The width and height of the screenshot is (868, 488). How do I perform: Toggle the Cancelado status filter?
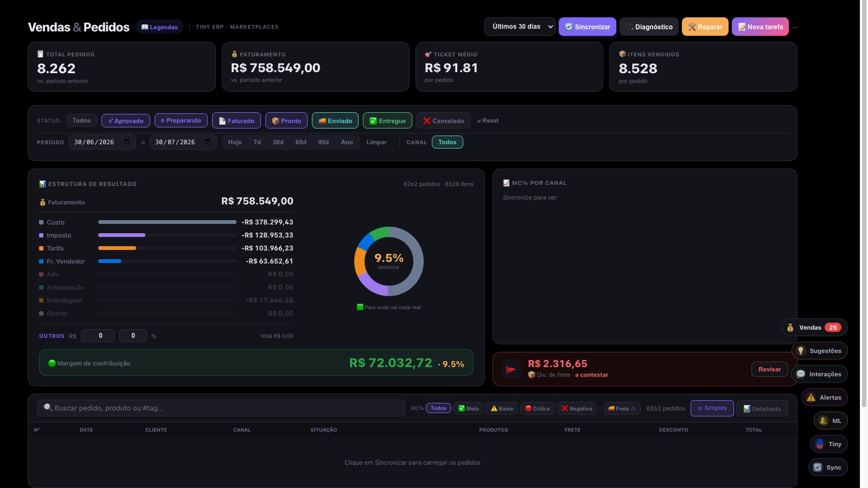coord(443,120)
